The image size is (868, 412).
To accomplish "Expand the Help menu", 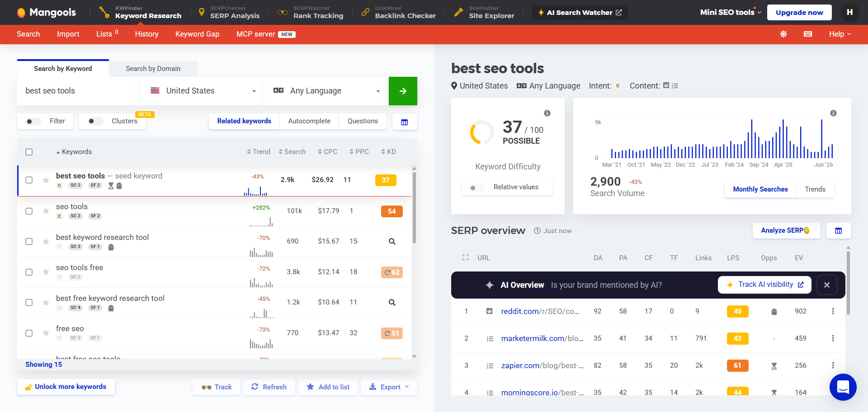I will coord(840,34).
